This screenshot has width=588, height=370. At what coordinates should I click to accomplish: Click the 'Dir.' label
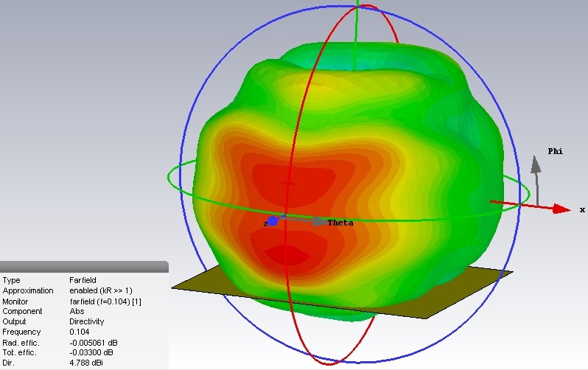[x=8, y=363]
